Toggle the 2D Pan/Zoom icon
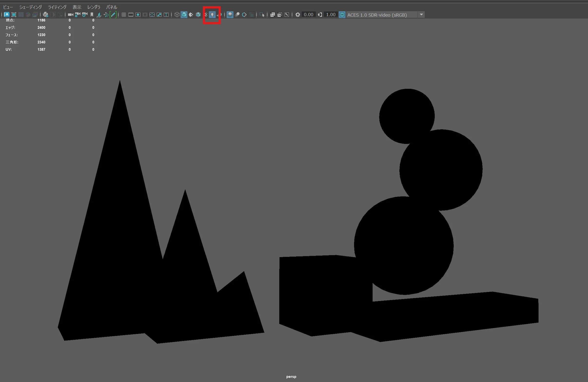 tap(106, 15)
